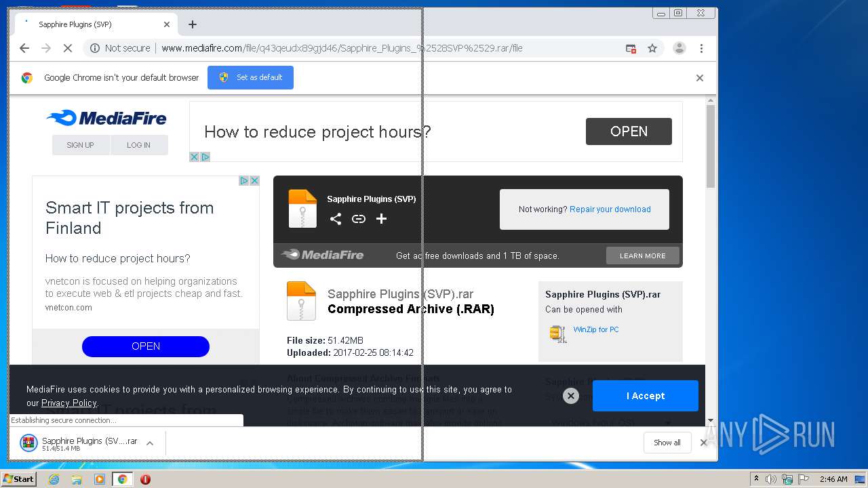
Task: Click the WinZip icon
Action: point(558,333)
